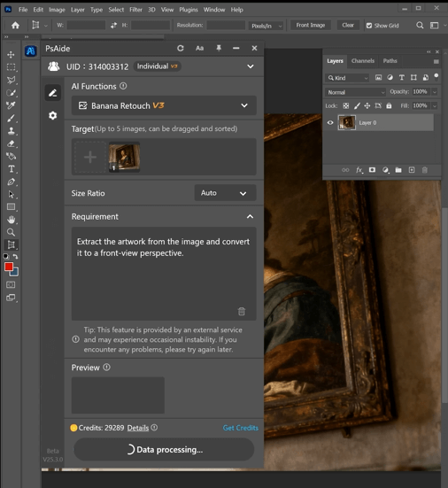
Task: Select the Path Selection tool
Action: [x=11, y=195]
